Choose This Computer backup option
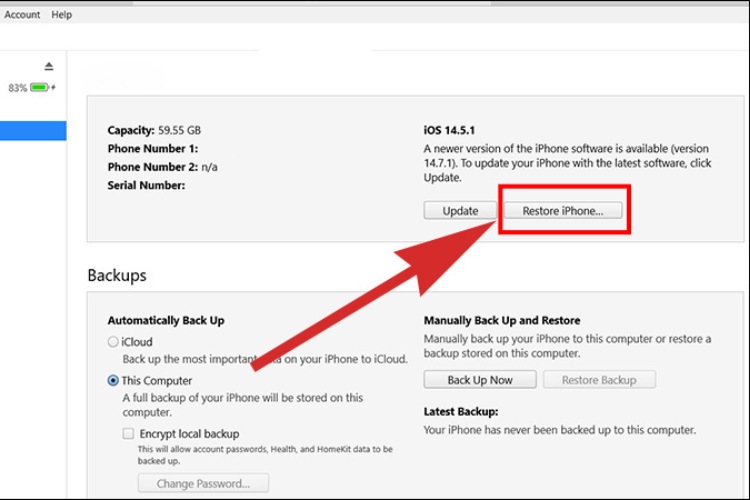Screen dimensions: 750x500 click(113, 381)
